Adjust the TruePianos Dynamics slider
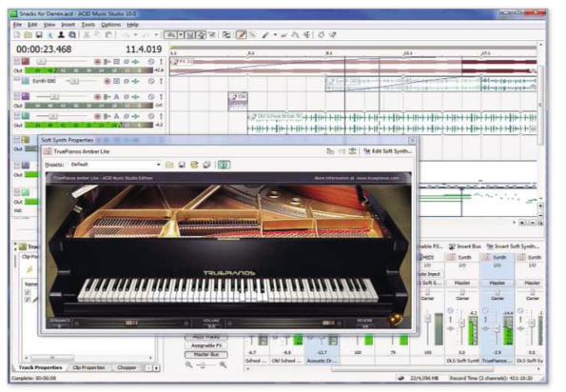The width and height of the screenshot is (566, 392). pos(131,323)
